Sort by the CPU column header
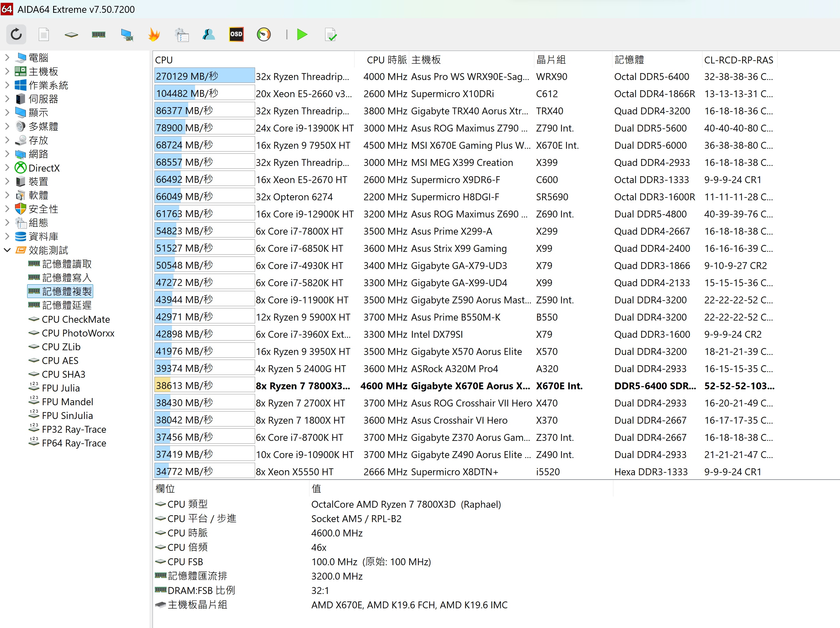The height and width of the screenshot is (628, 840). pyautogui.click(x=254, y=60)
